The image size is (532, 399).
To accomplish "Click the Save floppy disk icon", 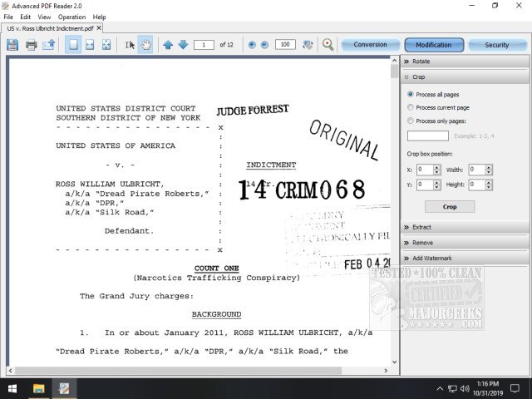I will [12, 45].
